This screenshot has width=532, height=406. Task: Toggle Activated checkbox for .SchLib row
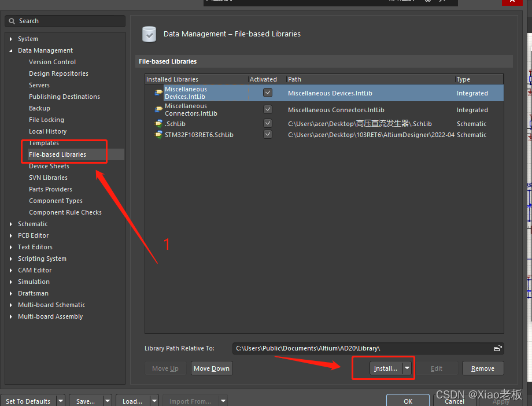pyautogui.click(x=268, y=123)
